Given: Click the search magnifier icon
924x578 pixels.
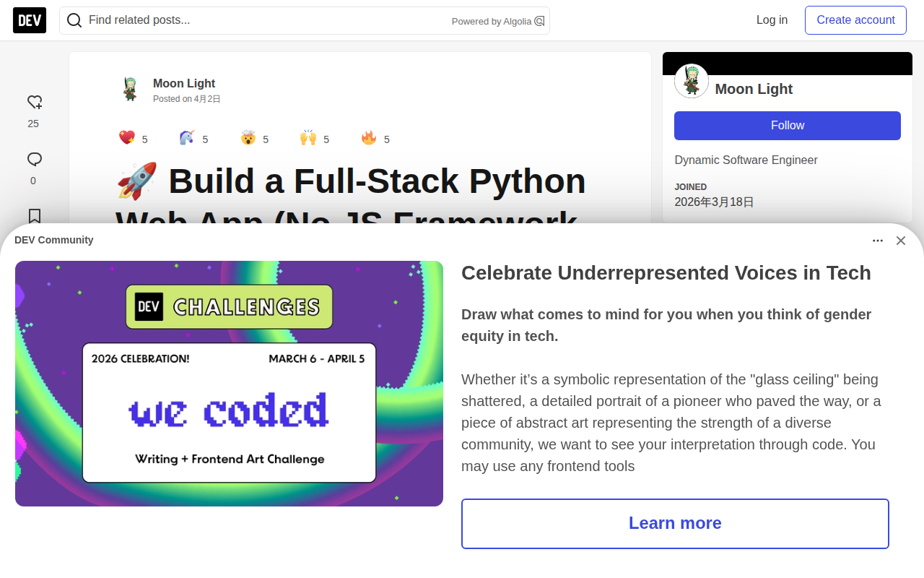Looking at the screenshot, I should (74, 20).
